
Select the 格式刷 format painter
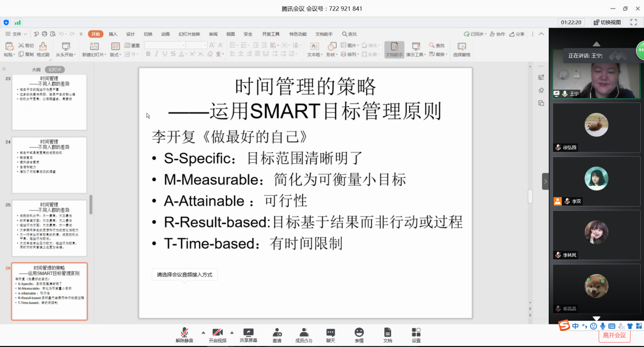point(43,49)
